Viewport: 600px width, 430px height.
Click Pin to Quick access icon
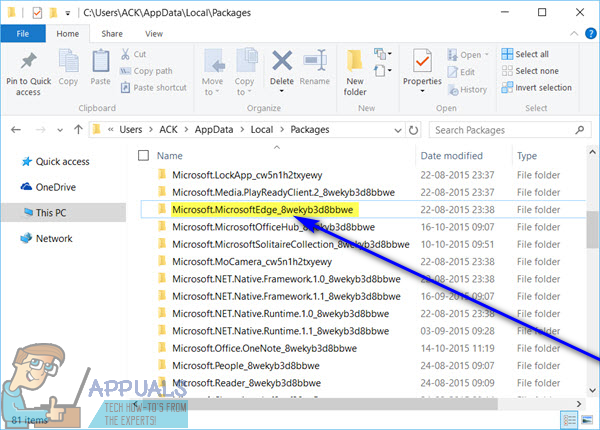[28, 61]
